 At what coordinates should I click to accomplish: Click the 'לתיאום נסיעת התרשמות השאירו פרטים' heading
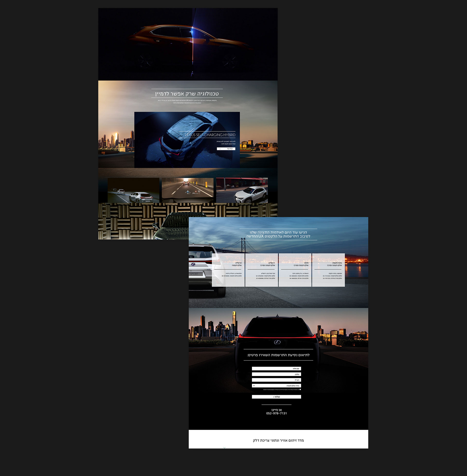[x=278, y=355]
